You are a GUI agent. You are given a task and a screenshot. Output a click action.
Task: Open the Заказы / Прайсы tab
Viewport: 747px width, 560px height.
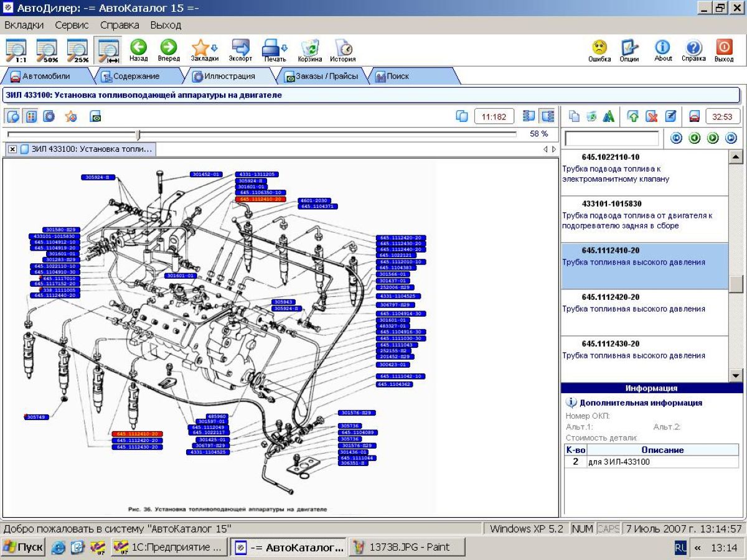click(x=321, y=77)
